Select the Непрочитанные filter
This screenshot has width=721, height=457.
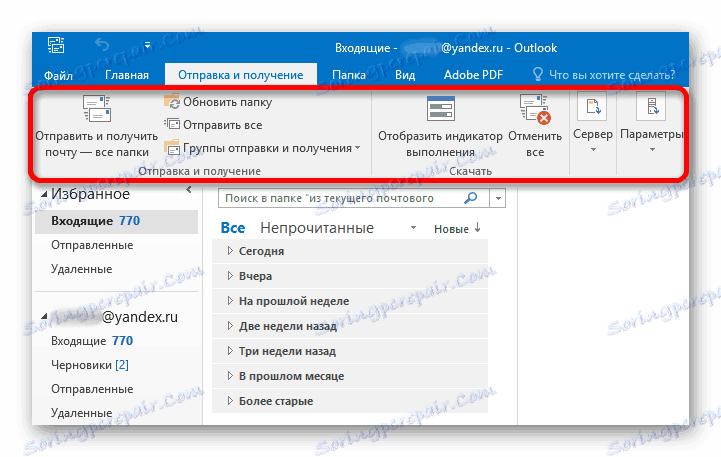317,228
